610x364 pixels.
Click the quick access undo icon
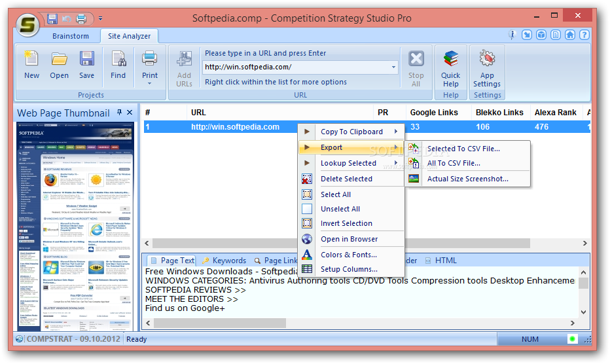67,18
